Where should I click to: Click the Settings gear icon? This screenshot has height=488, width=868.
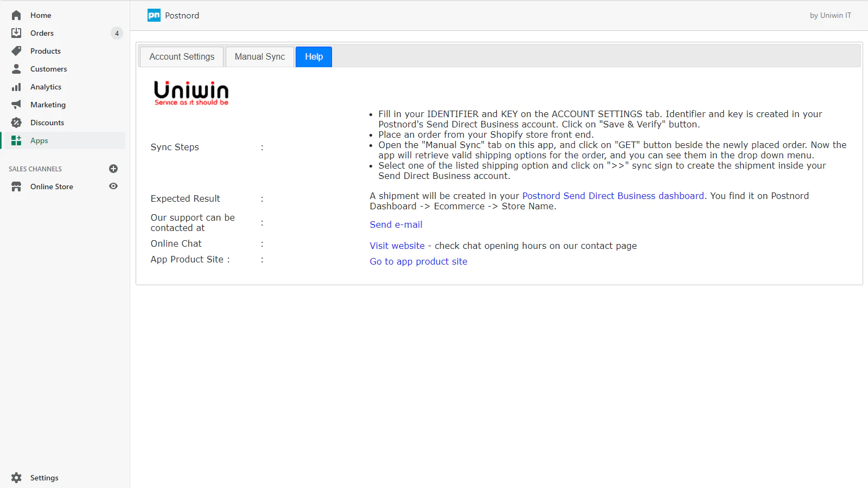(16, 478)
